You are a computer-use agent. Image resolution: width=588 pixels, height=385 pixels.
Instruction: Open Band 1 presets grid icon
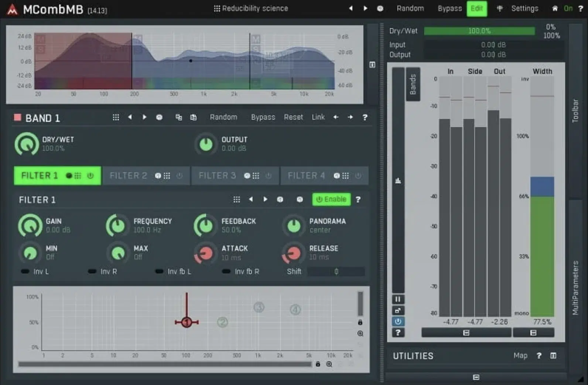(116, 117)
